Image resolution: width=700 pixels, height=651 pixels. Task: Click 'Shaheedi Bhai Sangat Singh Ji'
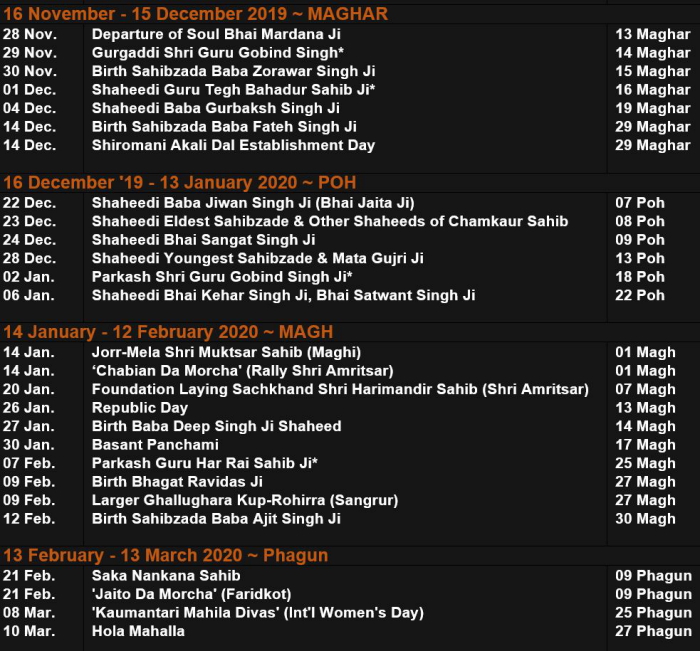click(x=204, y=240)
